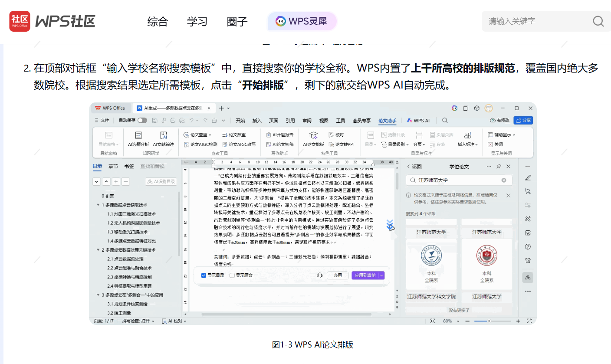Run 论文AIGC检测
This screenshot has width=611, height=364.
tap(200, 144)
